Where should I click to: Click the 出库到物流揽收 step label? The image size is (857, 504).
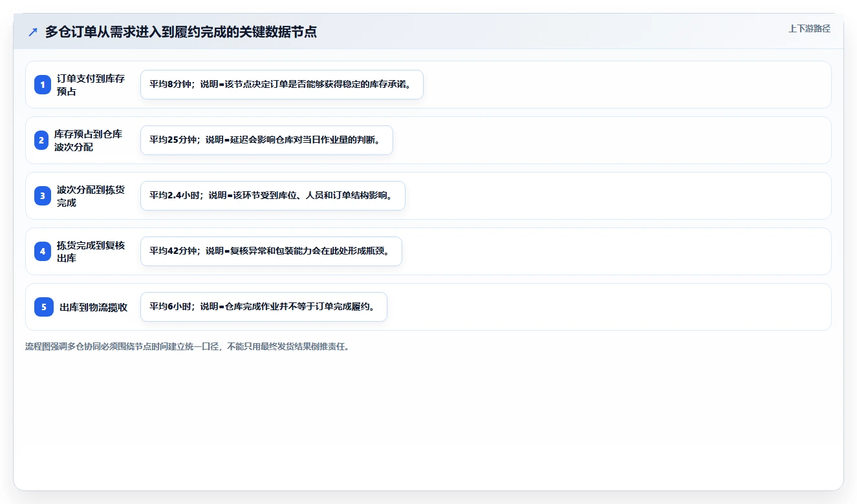[93, 308]
